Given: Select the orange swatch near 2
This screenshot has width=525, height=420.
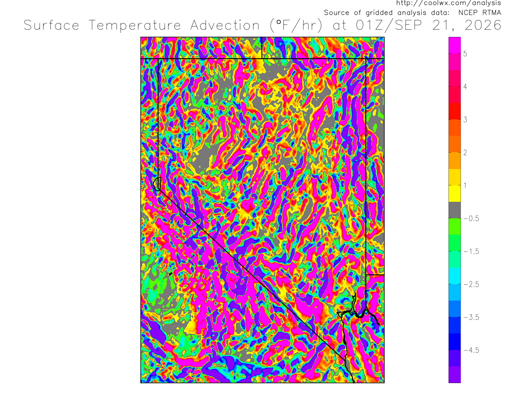Looking at the screenshot, I should (x=454, y=144).
